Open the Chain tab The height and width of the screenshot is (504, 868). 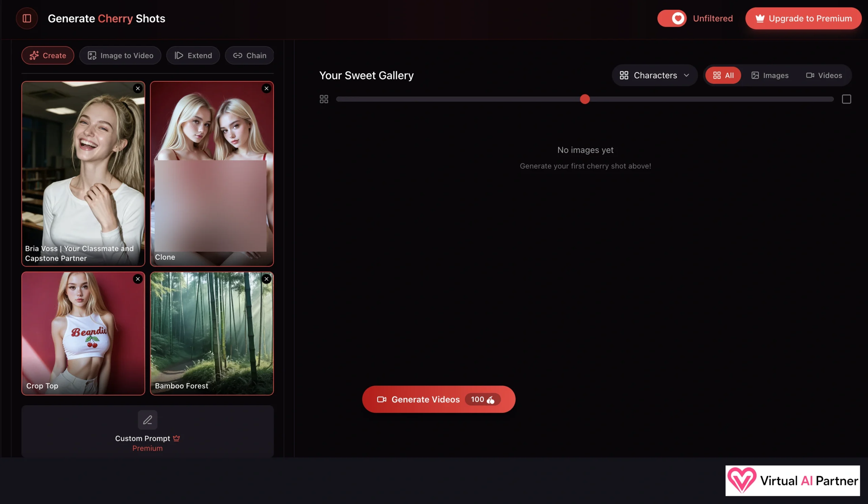click(249, 56)
